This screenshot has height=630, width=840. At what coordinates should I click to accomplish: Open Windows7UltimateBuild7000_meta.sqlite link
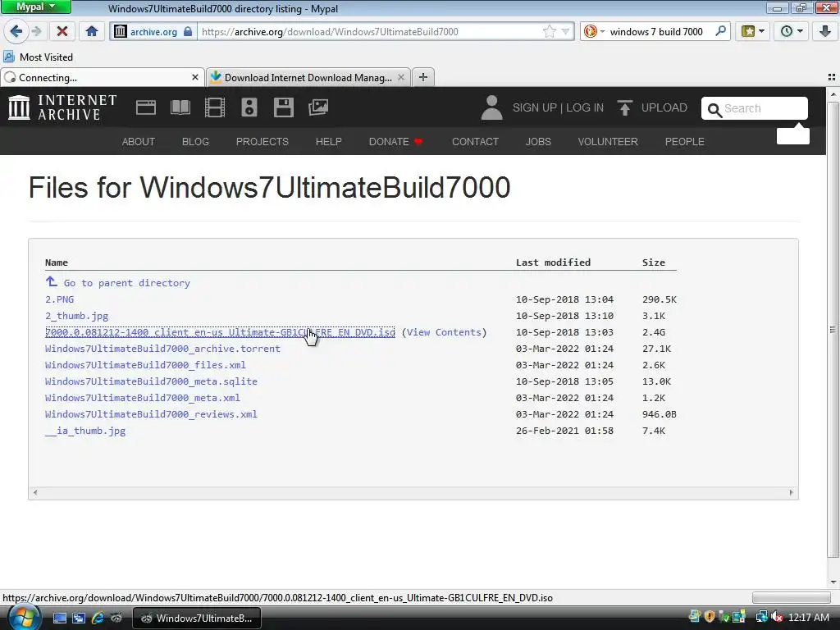pyautogui.click(x=151, y=381)
